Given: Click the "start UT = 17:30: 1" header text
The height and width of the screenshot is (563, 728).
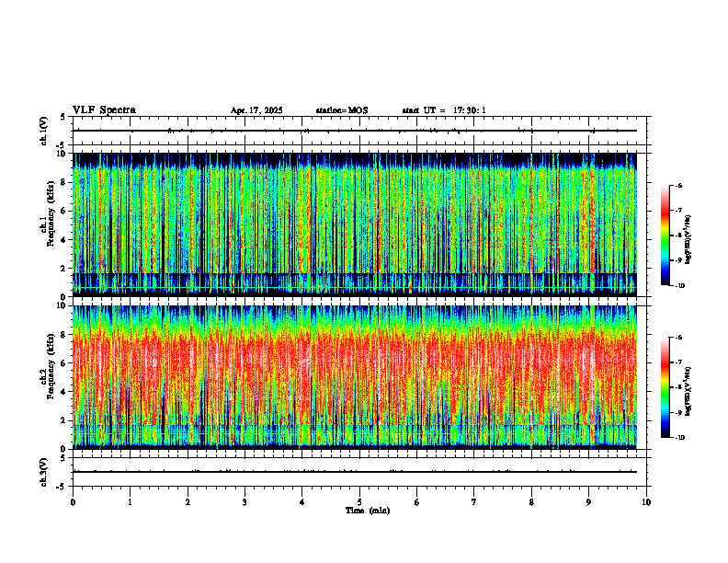Looking at the screenshot, I should 444,110.
